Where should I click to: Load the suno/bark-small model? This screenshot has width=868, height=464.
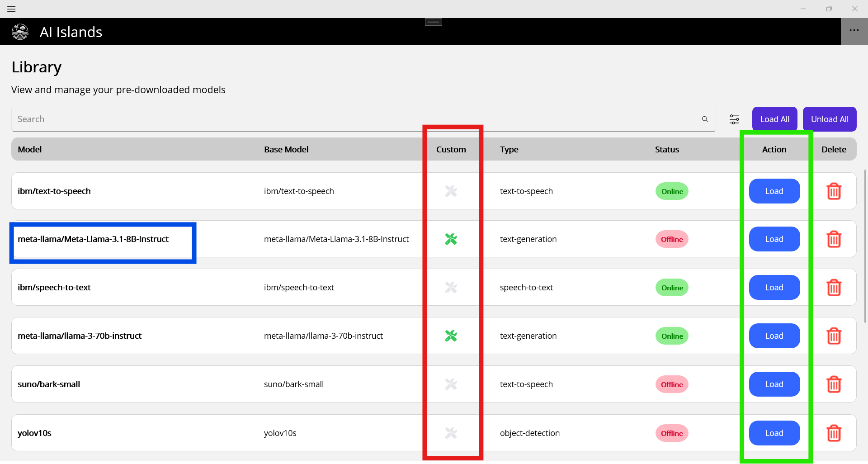coord(774,384)
